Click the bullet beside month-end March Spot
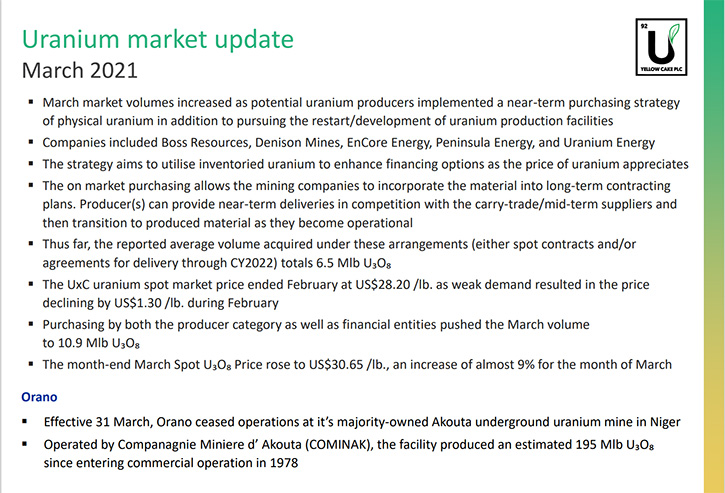This screenshot has width=725, height=493. click(x=31, y=364)
